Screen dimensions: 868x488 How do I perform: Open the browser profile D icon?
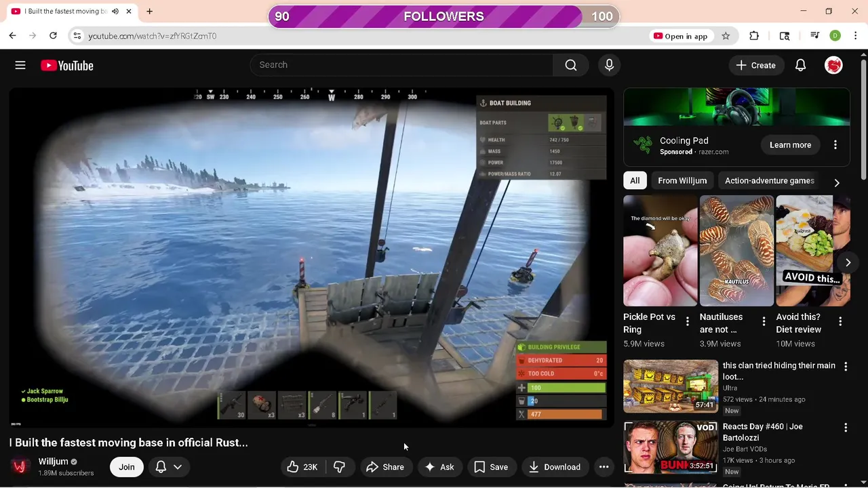tap(835, 36)
